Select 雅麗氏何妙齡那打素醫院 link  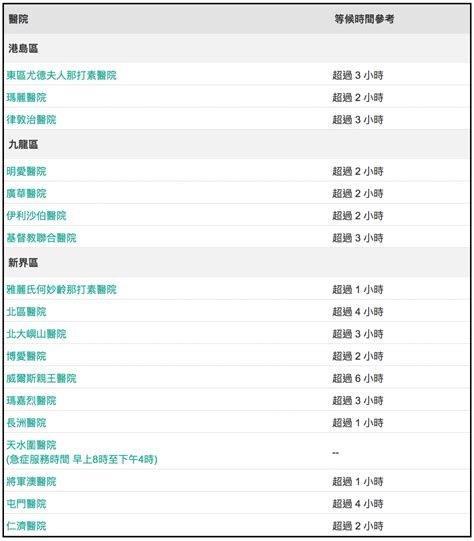click(x=61, y=289)
